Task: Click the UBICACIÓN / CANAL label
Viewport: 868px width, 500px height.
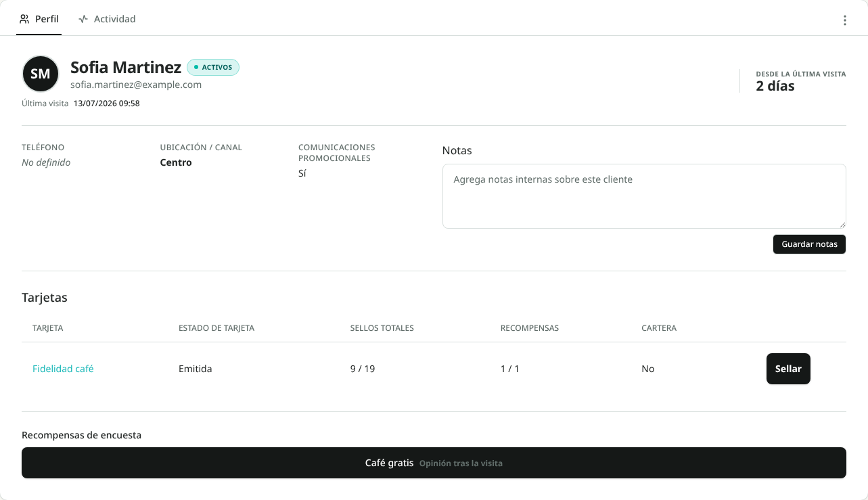Action: coord(201,147)
